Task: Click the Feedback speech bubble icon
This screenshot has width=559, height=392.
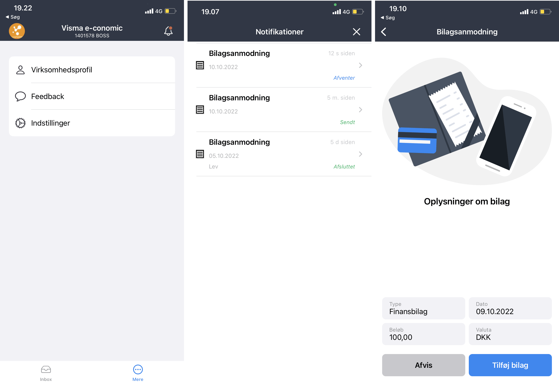Action: pyautogui.click(x=20, y=96)
